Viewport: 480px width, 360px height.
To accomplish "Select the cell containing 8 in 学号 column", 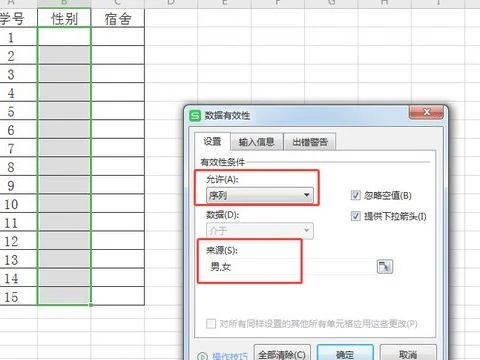I will pos(18,166).
